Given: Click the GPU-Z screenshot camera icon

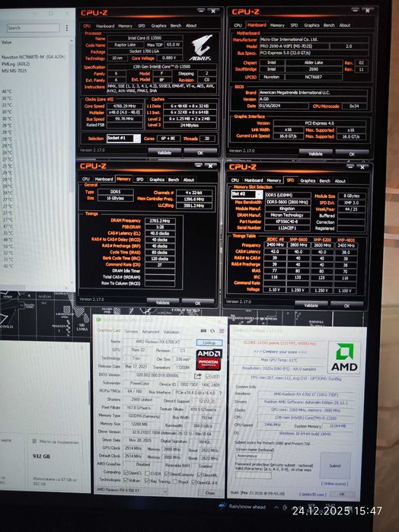Looking at the screenshot, I should [x=203, y=330].
